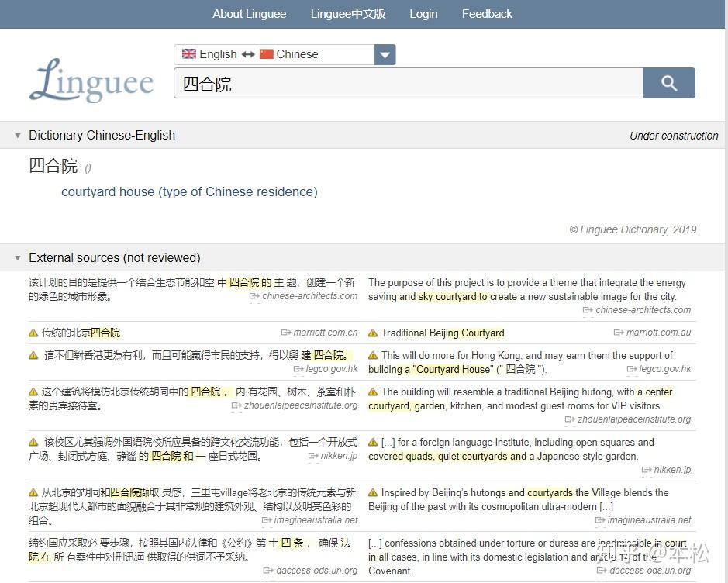Click warning icon beside Traditional Beijing Courtyard
This screenshot has height=583, width=728.
point(373,333)
